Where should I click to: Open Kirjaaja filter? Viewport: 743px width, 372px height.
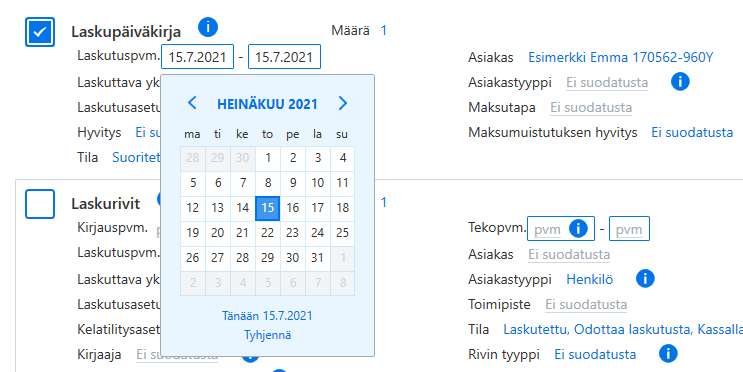(x=177, y=354)
